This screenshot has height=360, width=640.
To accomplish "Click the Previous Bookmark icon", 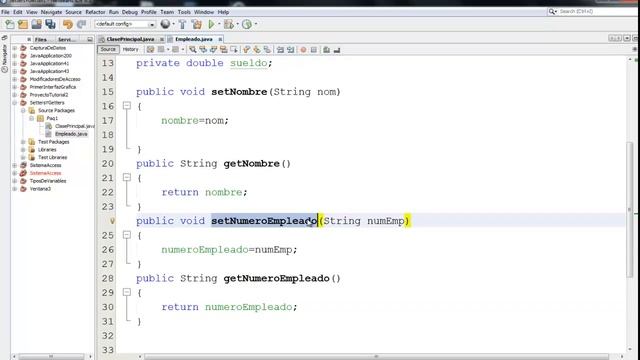I will pos(247,49).
